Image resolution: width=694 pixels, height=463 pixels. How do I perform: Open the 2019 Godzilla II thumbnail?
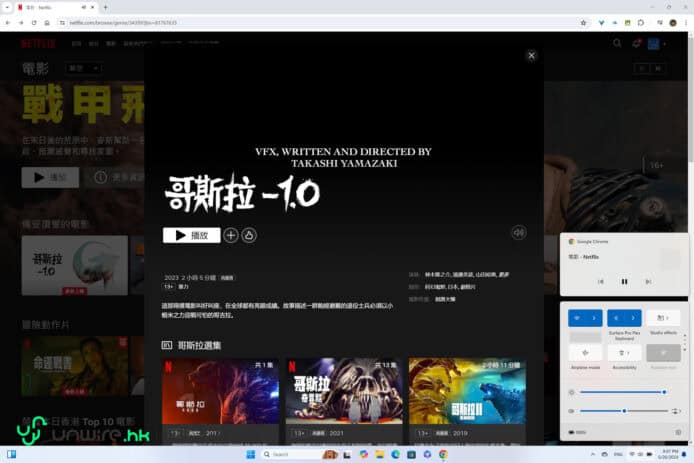click(x=466, y=392)
